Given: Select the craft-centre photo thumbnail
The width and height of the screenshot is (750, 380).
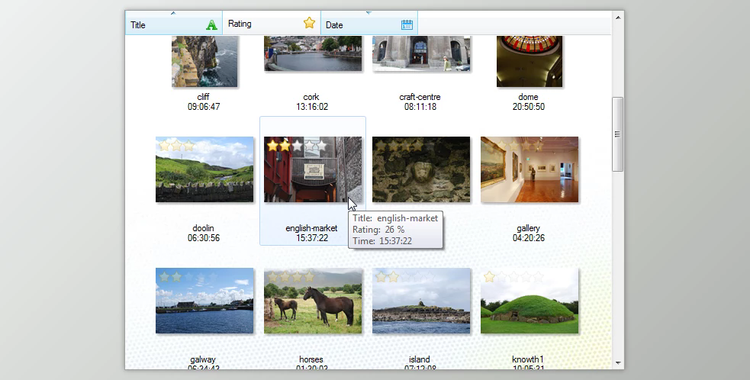Looking at the screenshot, I should tap(421, 54).
